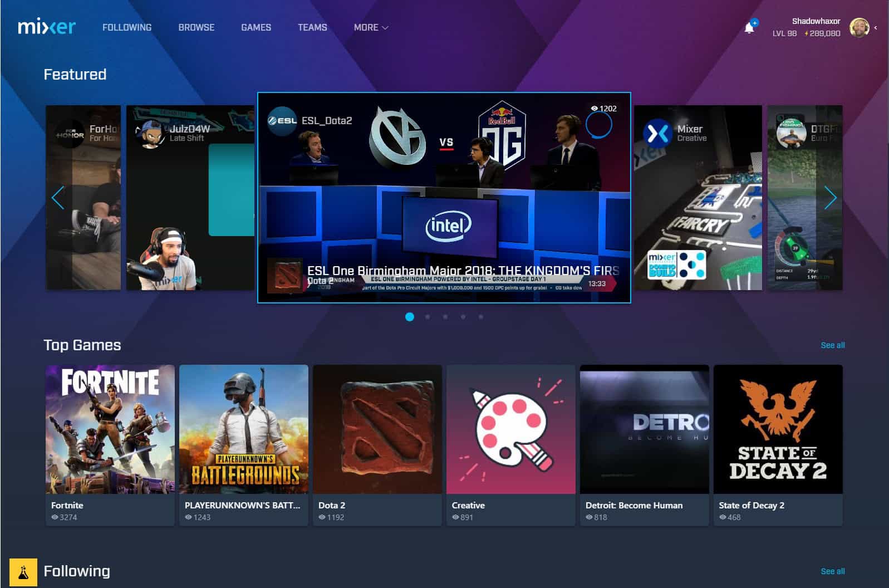Image resolution: width=889 pixels, height=588 pixels.
Task: Click the ESL One Birmingham Major stream title
Action: pos(463,271)
